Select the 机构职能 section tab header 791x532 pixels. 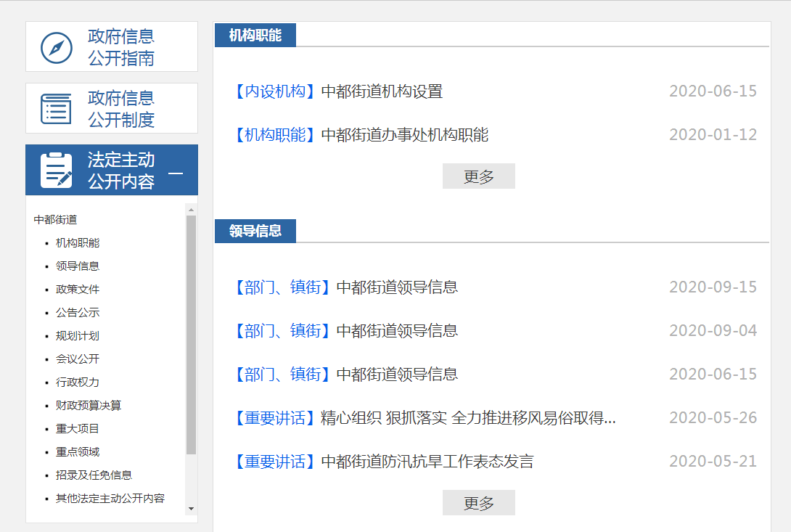pos(255,36)
